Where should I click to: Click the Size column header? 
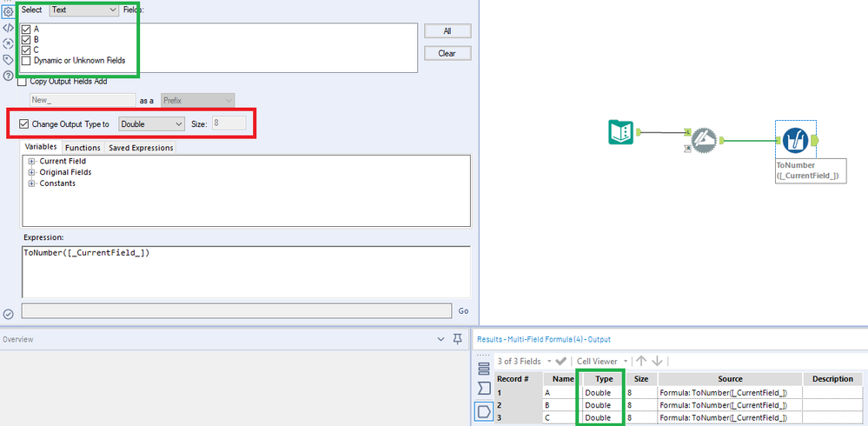tap(641, 379)
